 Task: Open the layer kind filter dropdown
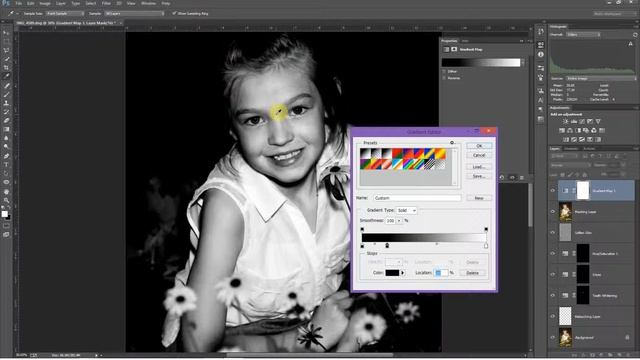(x=563, y=156)
